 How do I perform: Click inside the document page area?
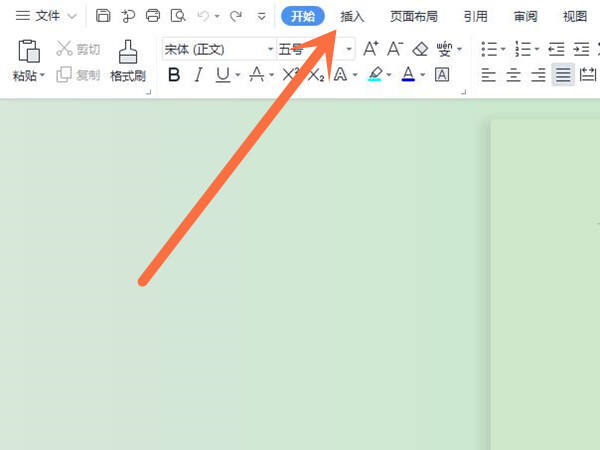click(x=546, y=285)
